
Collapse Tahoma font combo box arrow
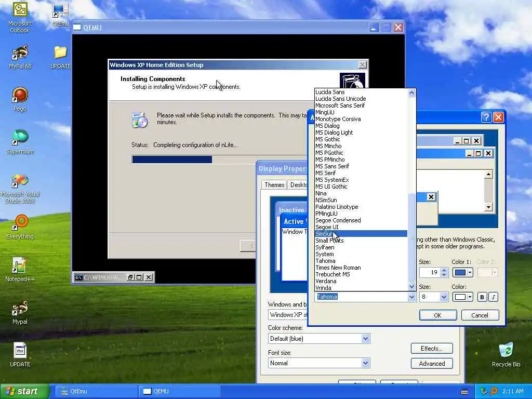pyautogui.click(x=411, y=297)
